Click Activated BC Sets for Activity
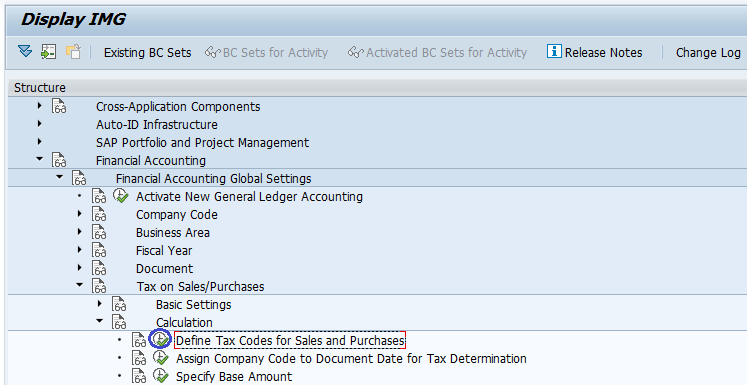Image resolution: width=747 pixels, height=385 pixels. (438, 52)
